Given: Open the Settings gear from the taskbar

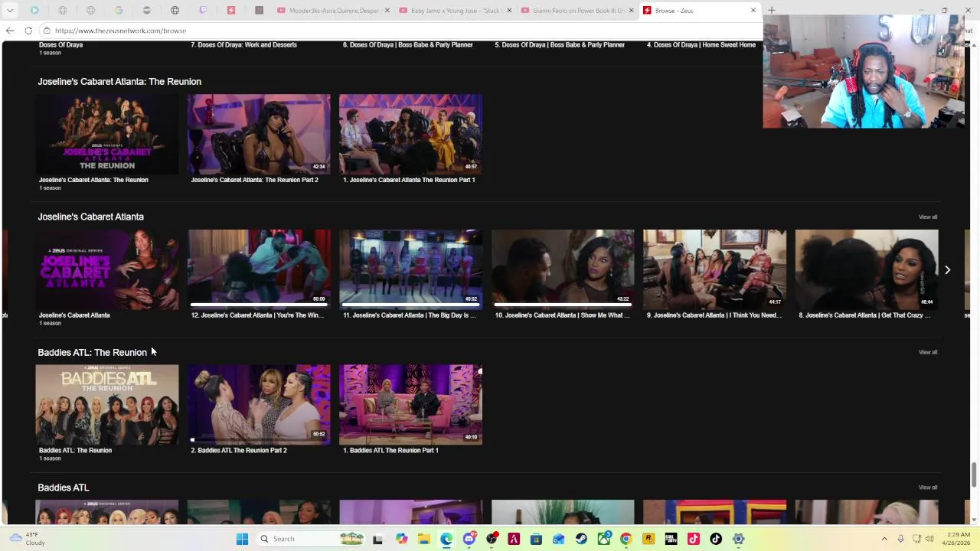Looking at the screenshot, I should coord(739,539).
